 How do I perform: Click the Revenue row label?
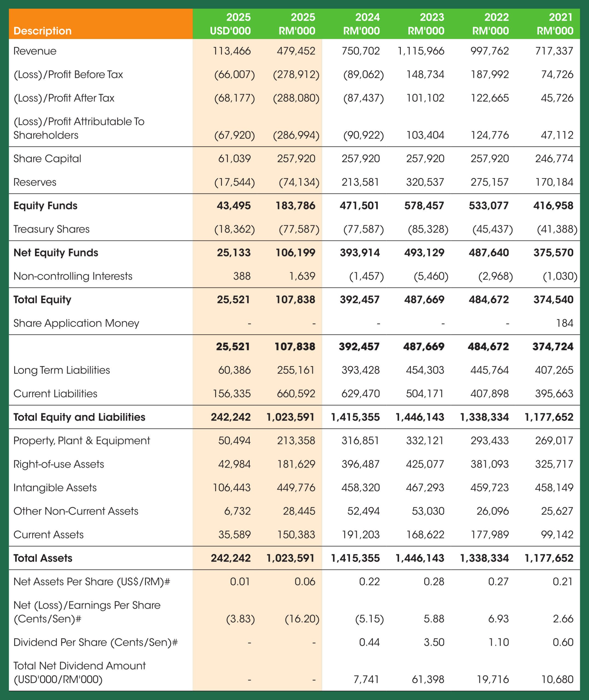coord(35,51)
